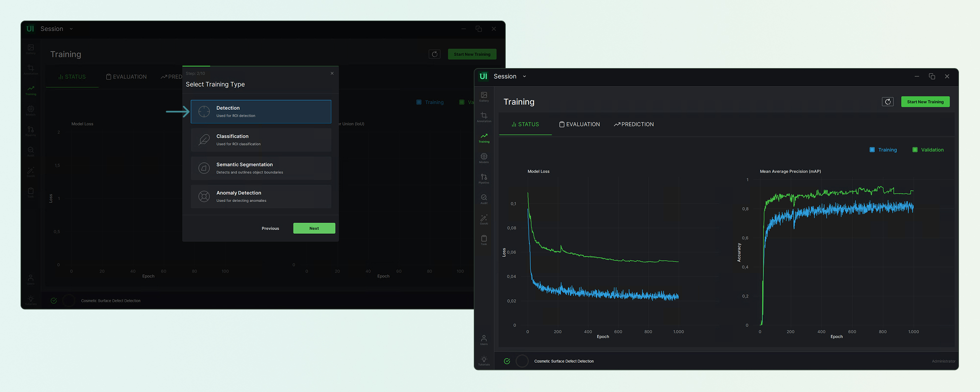Open Pipeline in the right window sidebar
This screenshot has height=392, width=980.
[484, 179]
